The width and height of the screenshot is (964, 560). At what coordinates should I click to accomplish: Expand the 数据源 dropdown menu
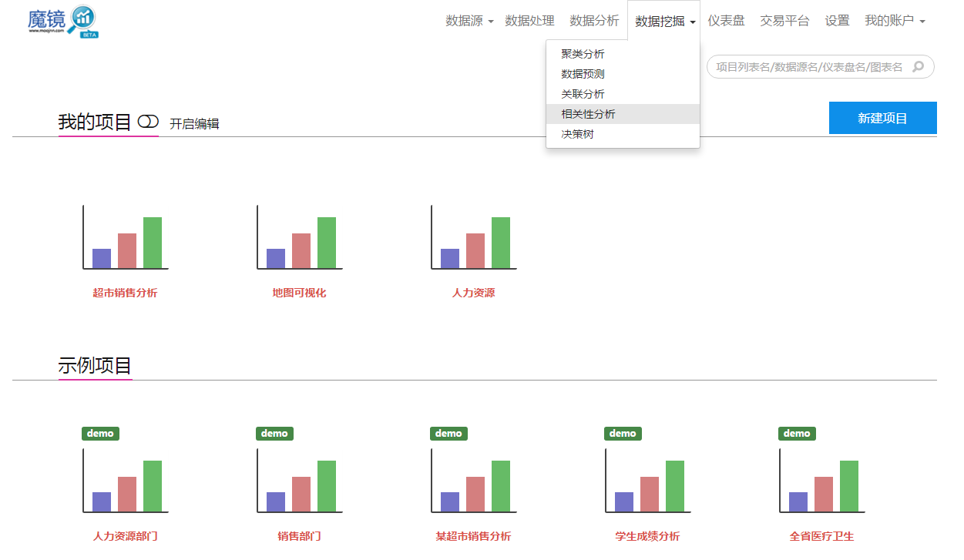coord(468,21)
